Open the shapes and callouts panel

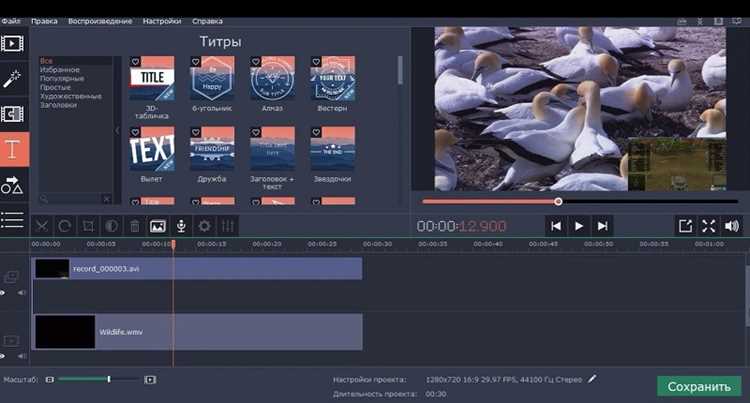[x=12, y=185]
